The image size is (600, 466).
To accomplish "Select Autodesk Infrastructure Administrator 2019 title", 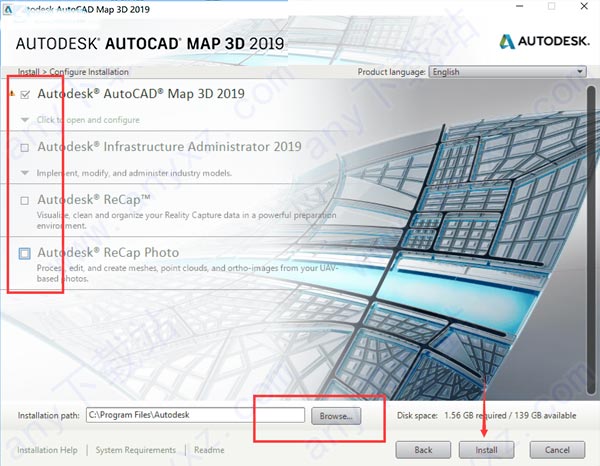I will [x=169, y=147].
